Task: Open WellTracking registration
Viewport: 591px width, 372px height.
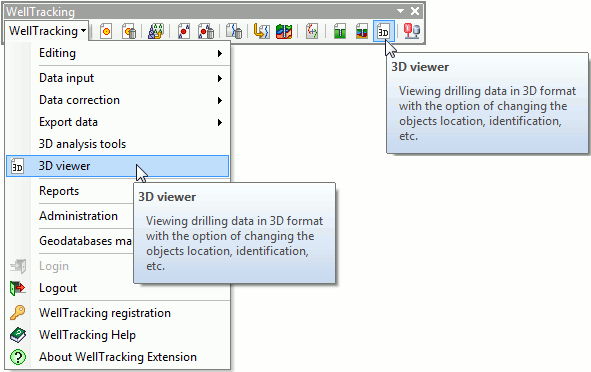Action: [x=117, y=313]
